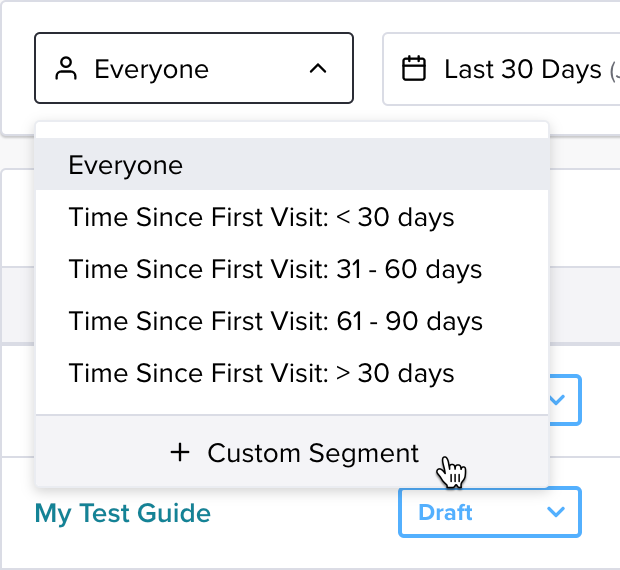Click the Everyone label in the segment selector box
The width and height of the screenshot is (620, 570).
pyautogui.click(x=151, y=69)
